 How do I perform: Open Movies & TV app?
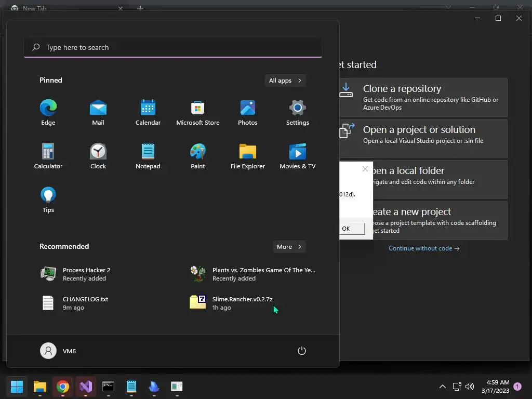[x=298, y=156]
